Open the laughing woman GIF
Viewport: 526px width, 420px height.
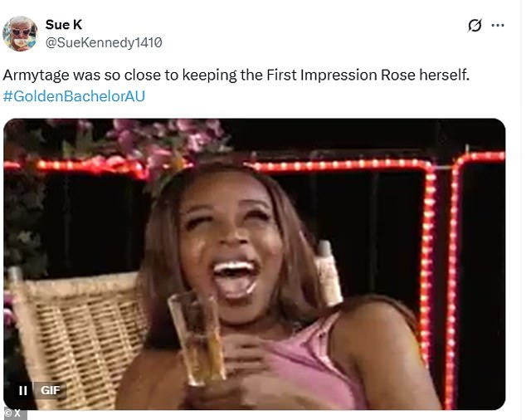point(254,264)
